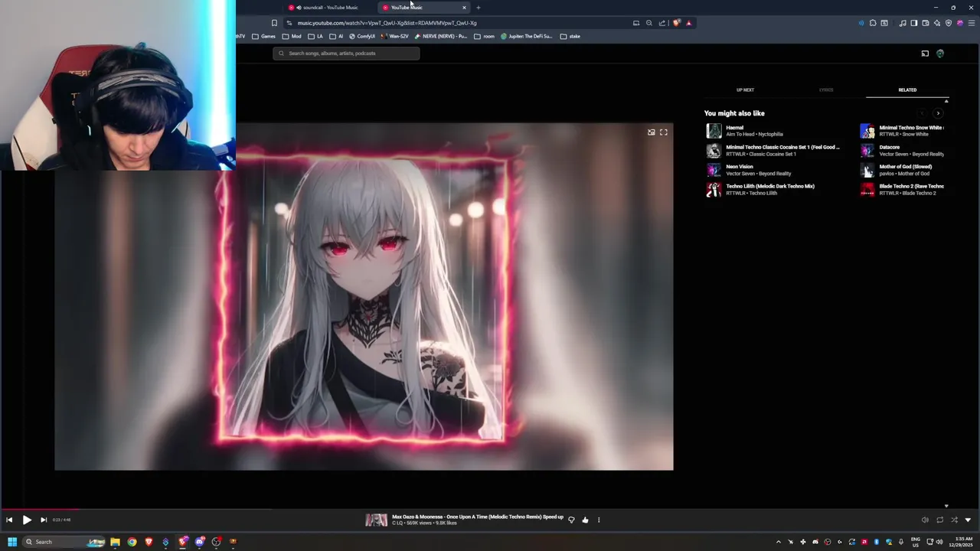
Task: Mute the player volume icon
Action: coord(925,520)
